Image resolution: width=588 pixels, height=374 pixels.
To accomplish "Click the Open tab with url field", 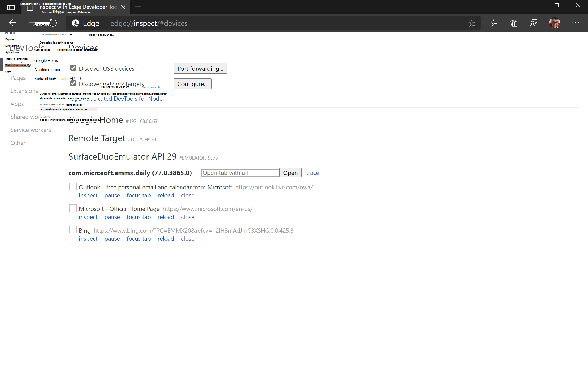I will [x=240, y=173].
